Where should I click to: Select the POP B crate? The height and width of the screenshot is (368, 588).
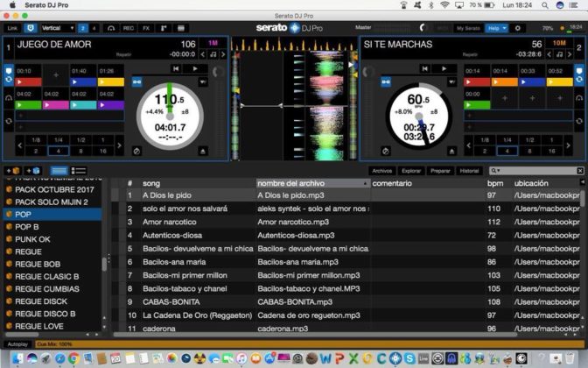tap(52, 227)
